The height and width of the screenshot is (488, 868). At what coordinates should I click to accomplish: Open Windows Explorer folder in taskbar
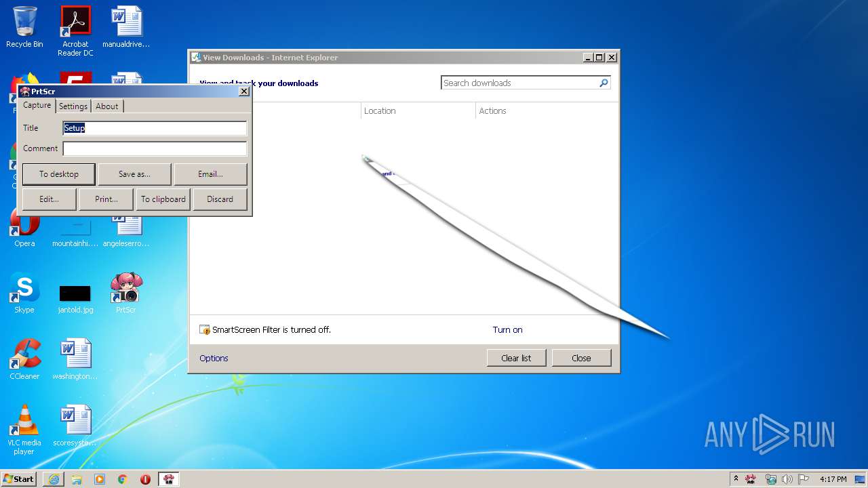(77, 479)
